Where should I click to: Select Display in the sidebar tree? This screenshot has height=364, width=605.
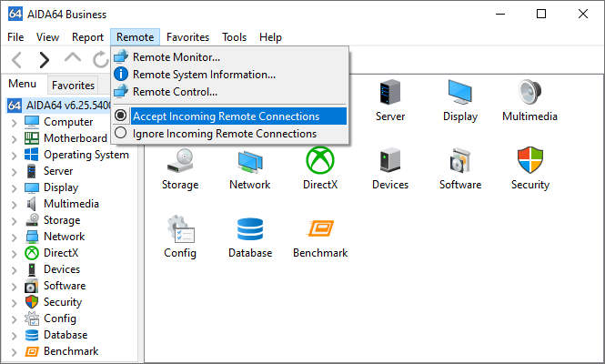click(61, 187)
